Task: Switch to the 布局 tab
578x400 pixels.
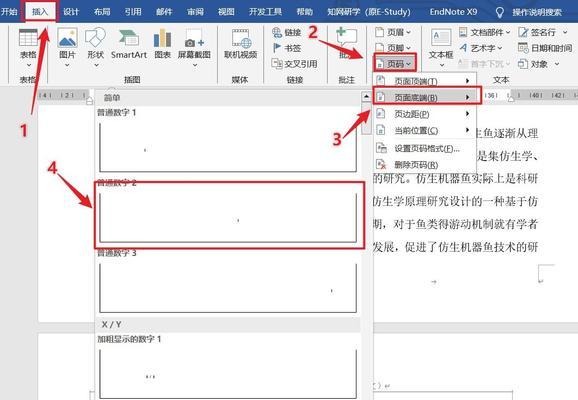Action: click(102, 11)
